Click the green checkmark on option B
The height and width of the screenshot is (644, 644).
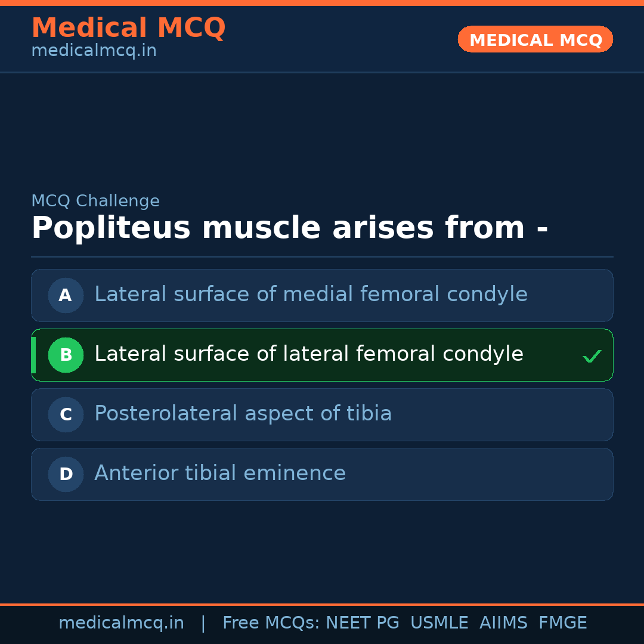coord(592,356)
